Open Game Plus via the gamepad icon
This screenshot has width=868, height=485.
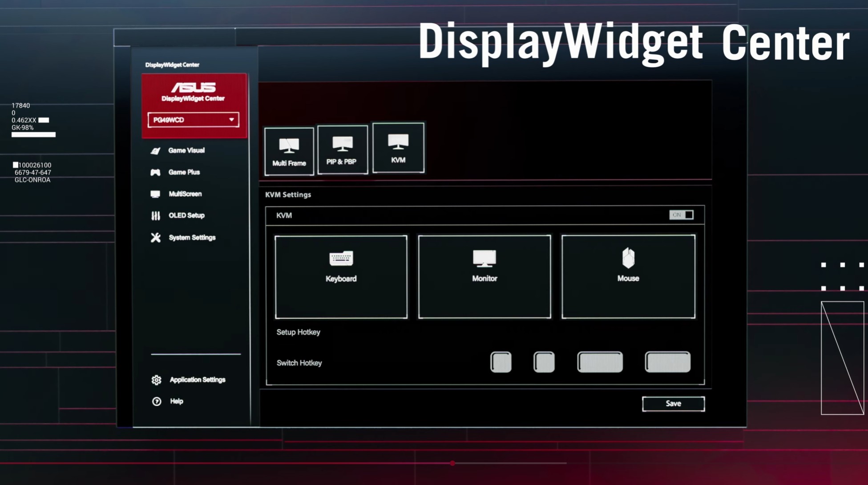point(155,172)
